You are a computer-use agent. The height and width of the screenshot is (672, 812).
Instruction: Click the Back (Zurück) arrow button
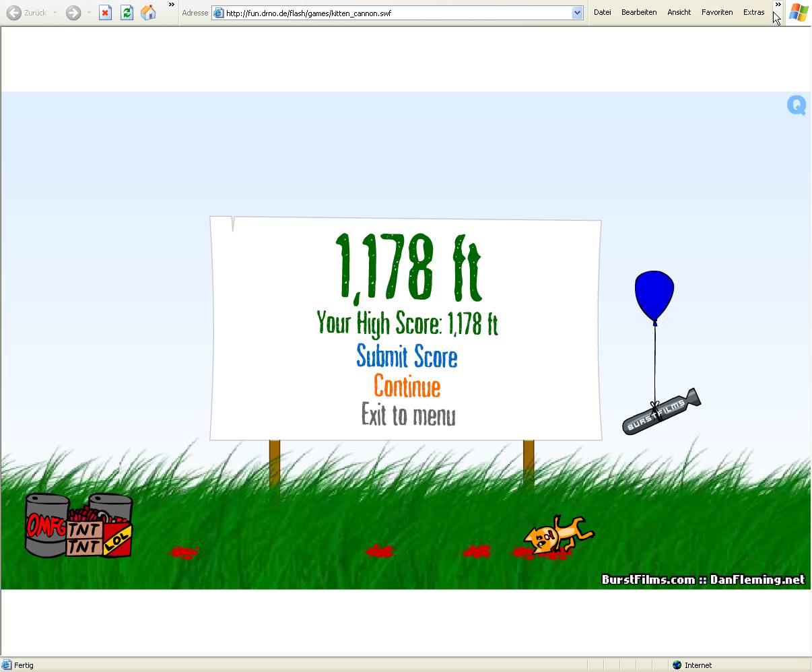click(27, 13)
